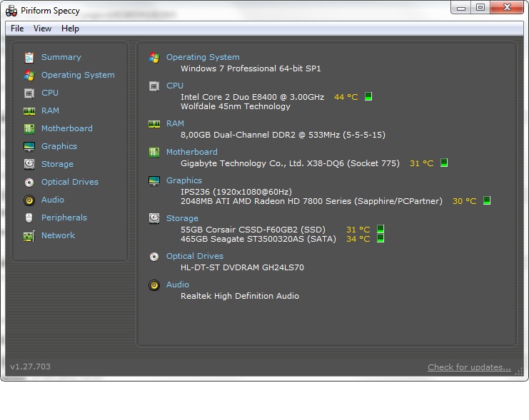
Task: Select Summary in the sidebar
Action: coord(61,57)
